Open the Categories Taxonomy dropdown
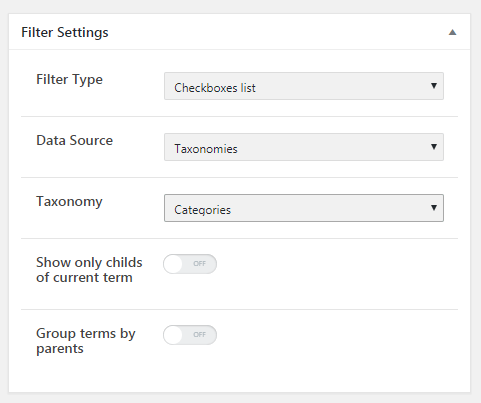 click(x=304, y=208)
